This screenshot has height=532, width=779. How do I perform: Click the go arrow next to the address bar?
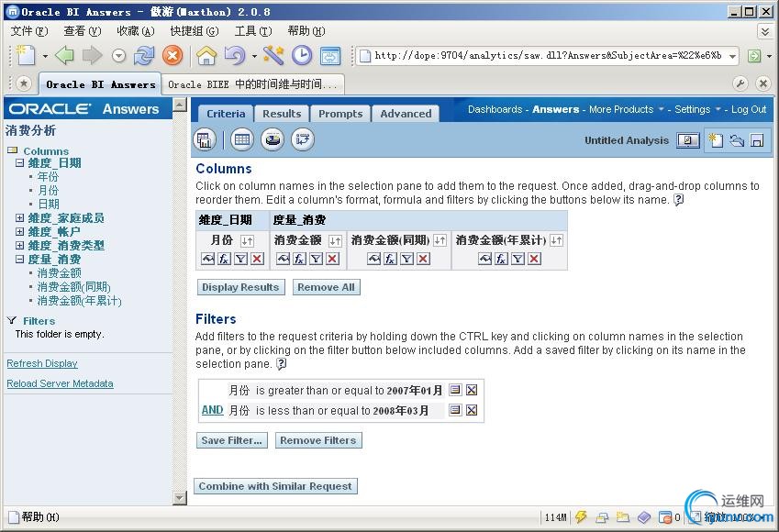(753, 56)
